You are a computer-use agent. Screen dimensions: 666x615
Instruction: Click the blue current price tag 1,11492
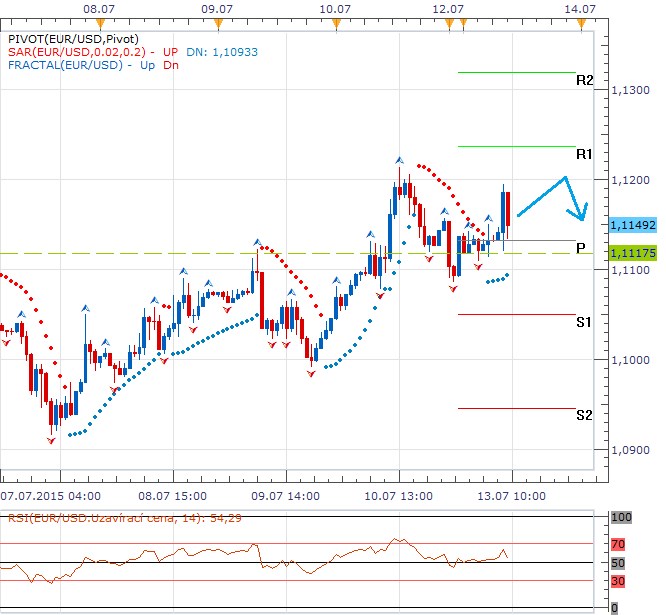pyautogui.click(x=632, y=225)
